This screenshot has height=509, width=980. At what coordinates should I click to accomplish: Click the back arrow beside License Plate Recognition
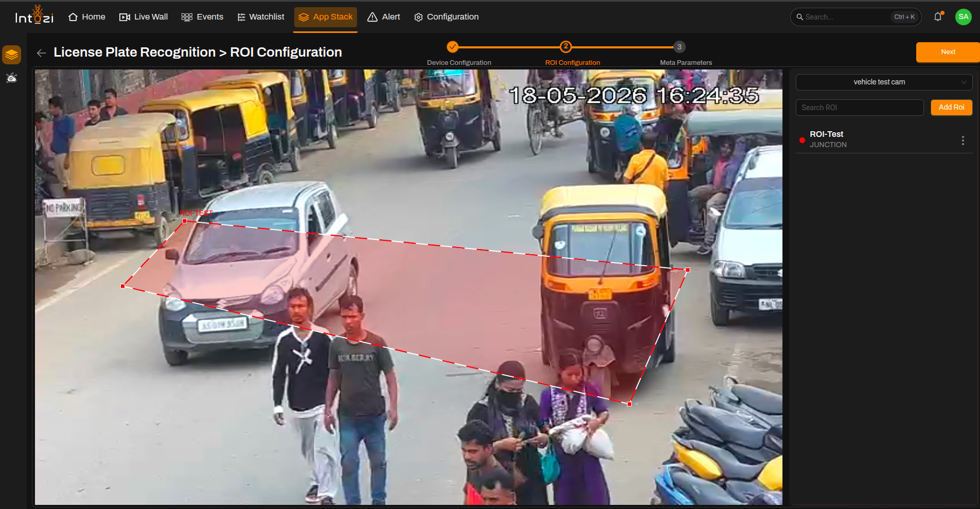(42, 52)
